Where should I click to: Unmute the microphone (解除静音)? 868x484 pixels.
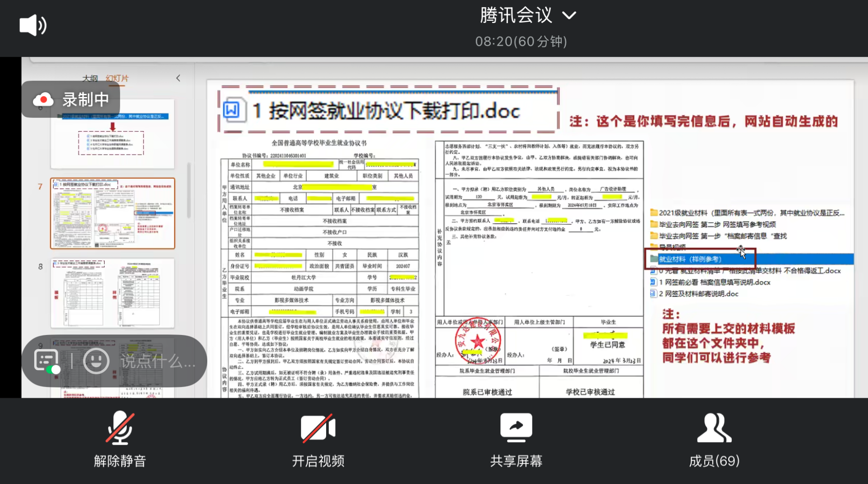pyautogui.click(x=120, y=438)
